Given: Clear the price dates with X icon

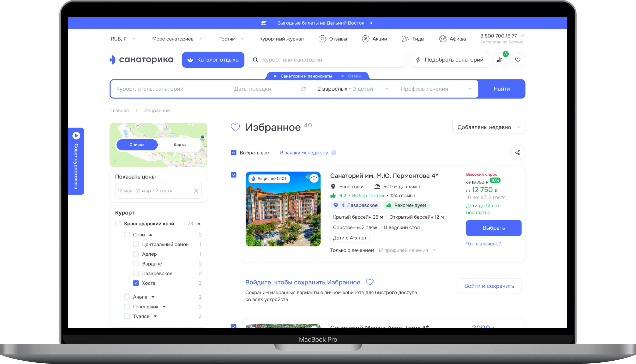Looking at the screenshot, I should click(x=196, y=191).
